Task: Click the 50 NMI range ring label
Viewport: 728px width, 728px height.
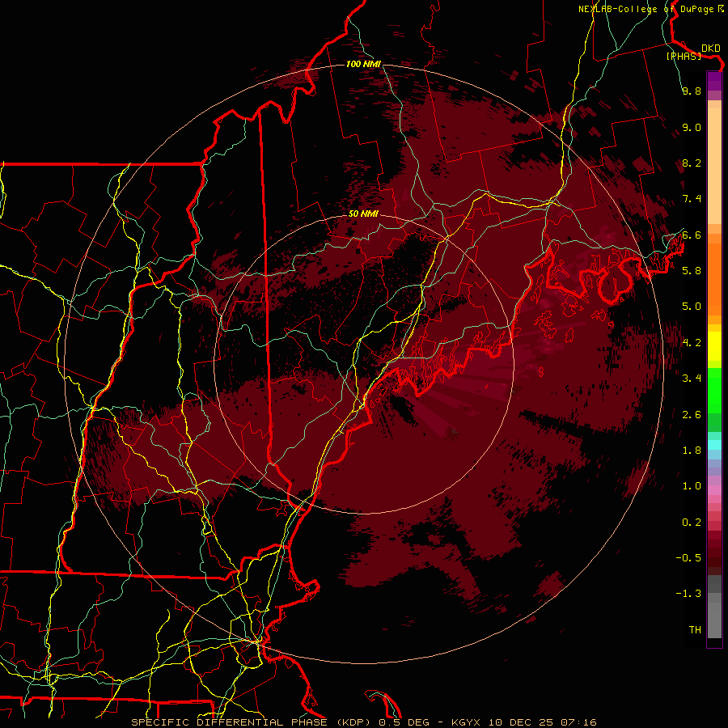Action: 363,214
